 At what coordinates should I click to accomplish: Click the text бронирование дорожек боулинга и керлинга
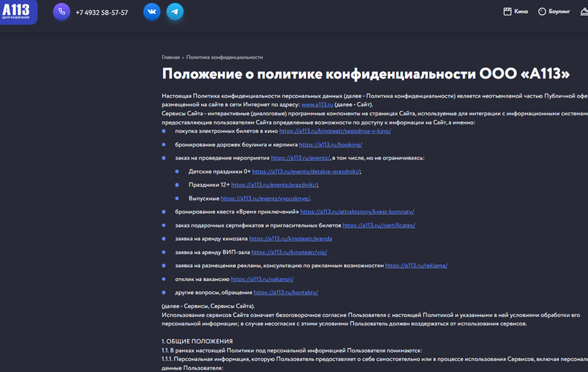(x=236, y=145)
